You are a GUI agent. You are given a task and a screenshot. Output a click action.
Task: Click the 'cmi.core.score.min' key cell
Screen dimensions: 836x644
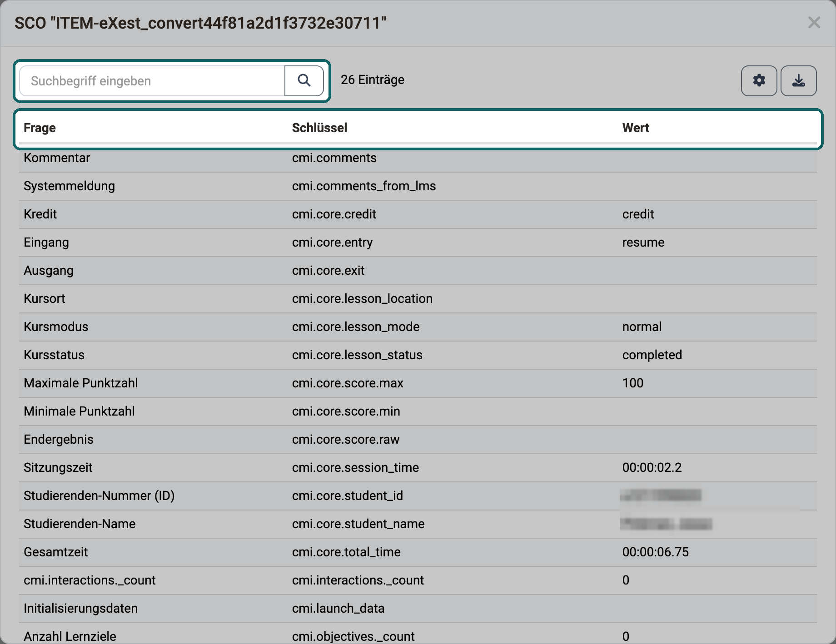pos(346,411)
